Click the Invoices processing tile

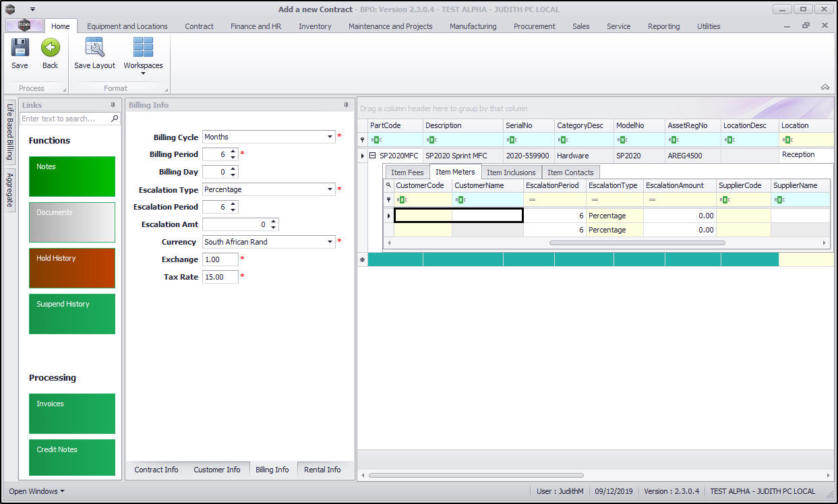point(72,413)
